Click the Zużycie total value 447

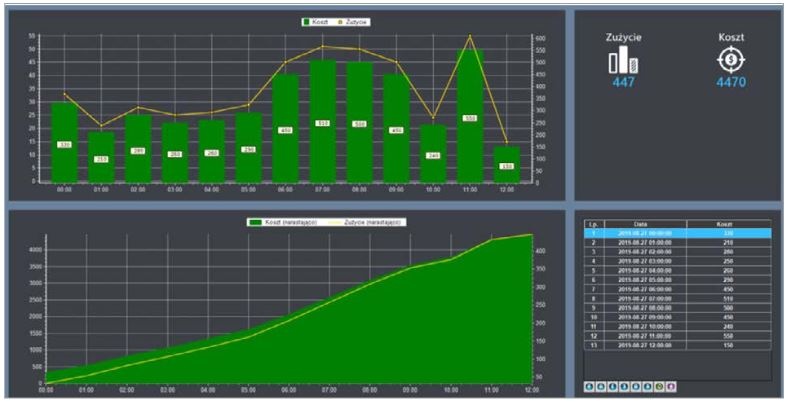tap(624, 82)
